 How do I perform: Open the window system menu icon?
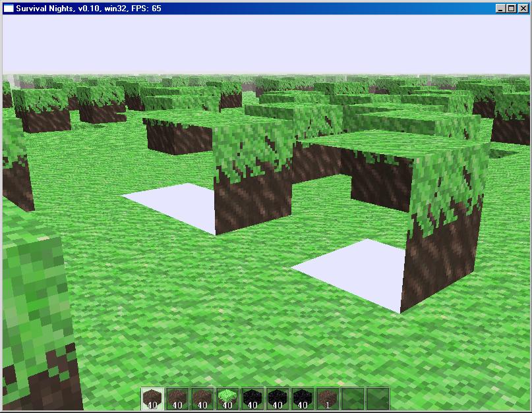[x=8, y=8]
